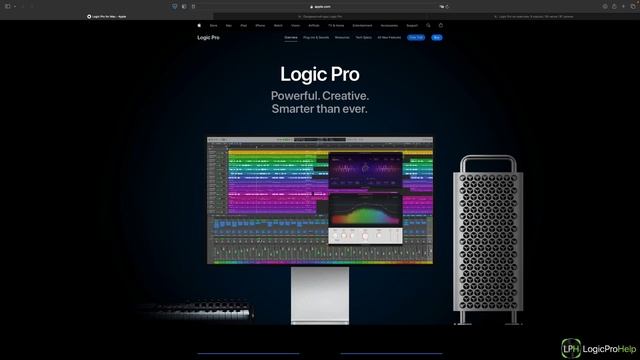The image size is (640, 360).
Task: Open the All New Features link
Action: [x=389, y=38]
